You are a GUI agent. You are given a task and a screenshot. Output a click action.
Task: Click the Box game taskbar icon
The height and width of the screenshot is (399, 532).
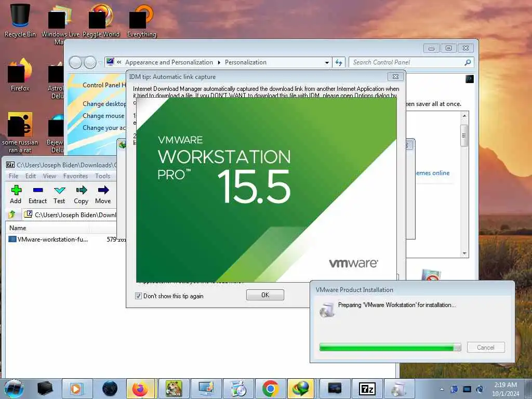[174, 389]
